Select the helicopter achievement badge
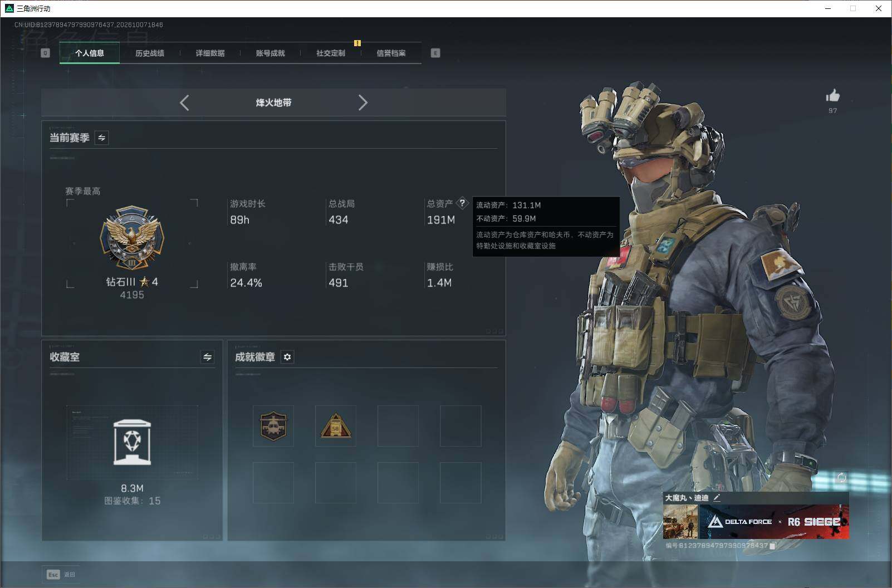 273,426
